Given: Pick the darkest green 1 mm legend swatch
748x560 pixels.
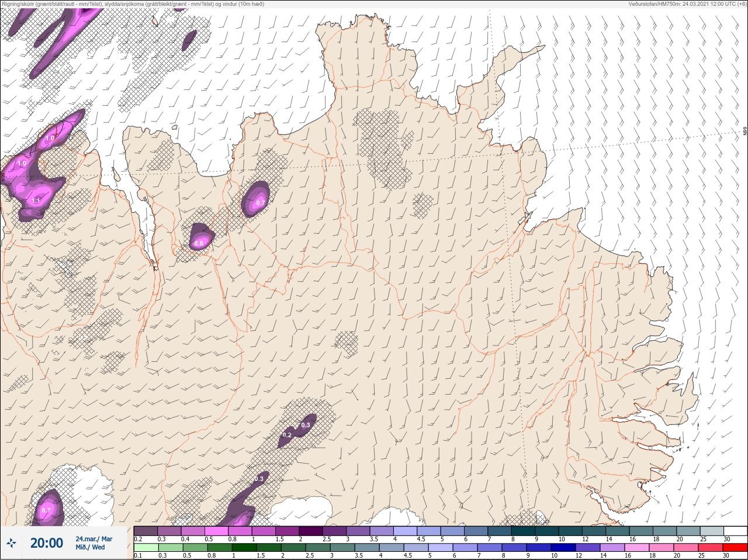Looking at the screenshot, I should [x=244, y=548].
